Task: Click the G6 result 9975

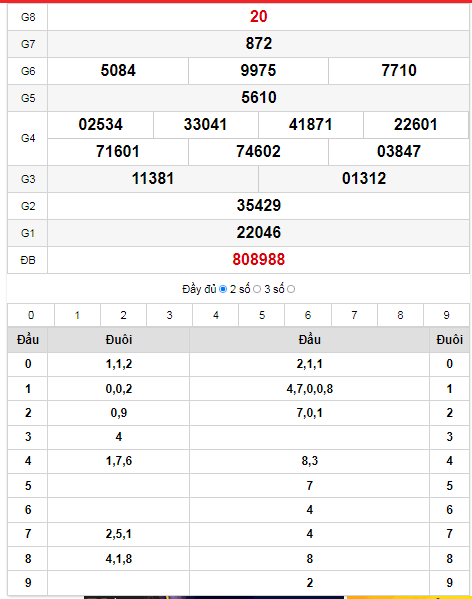Action: (x=258, y=71)
